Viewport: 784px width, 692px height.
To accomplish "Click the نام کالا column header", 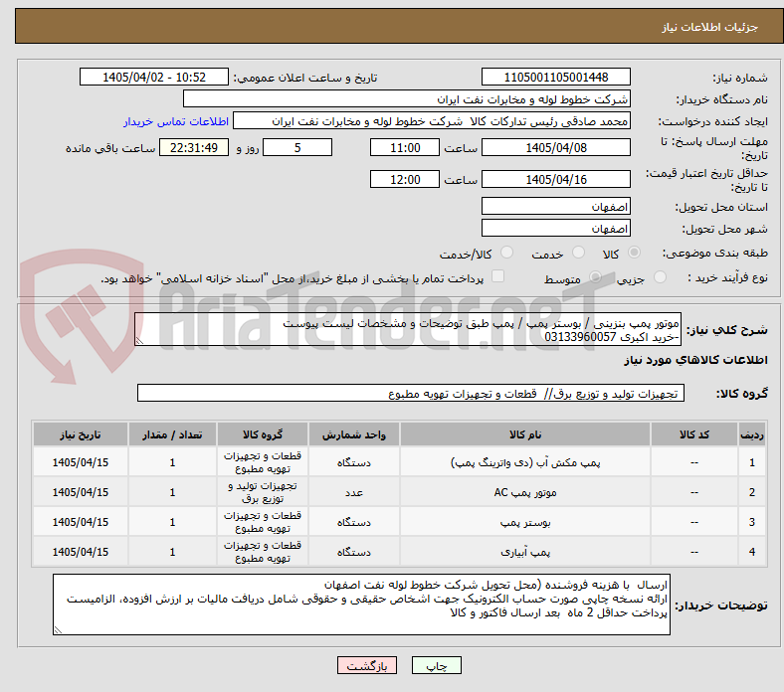I will point(525,434).
